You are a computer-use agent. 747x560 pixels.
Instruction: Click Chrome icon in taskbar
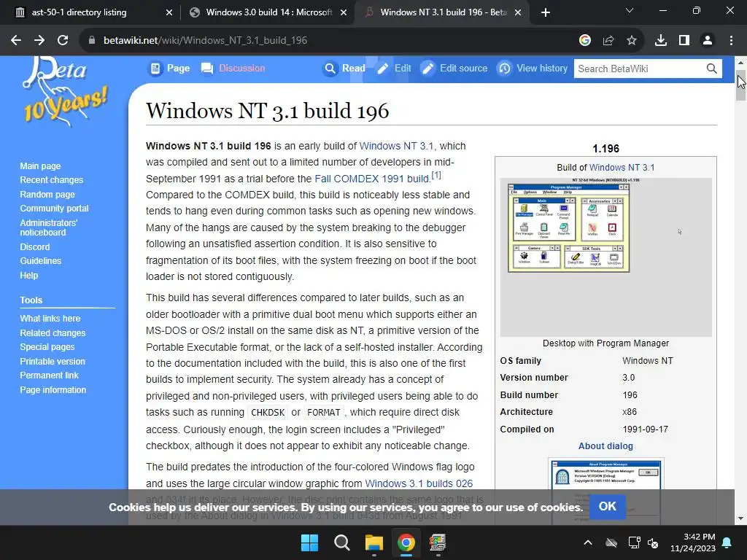click(x=406, y=542)
